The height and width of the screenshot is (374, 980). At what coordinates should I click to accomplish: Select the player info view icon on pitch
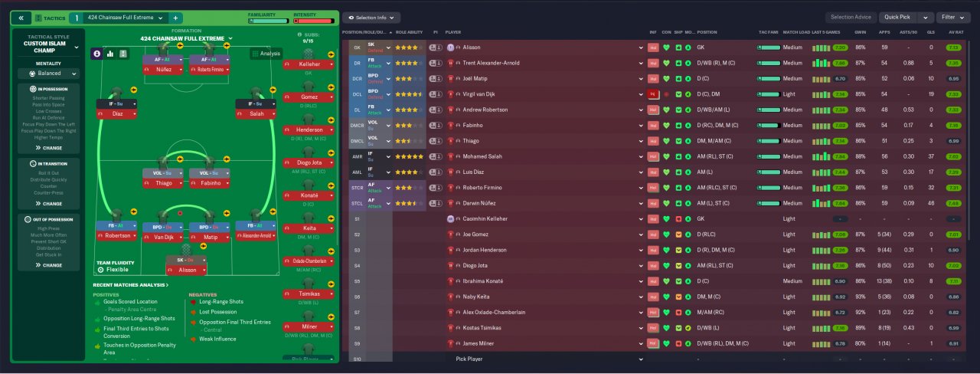[x=97, y=54]
